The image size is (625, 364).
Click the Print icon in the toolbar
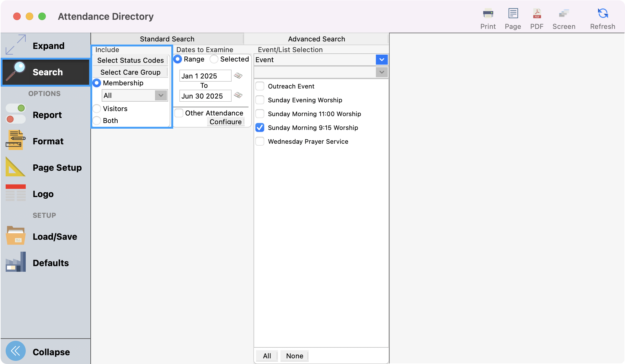pyautogui.click(x=488, y=13)
